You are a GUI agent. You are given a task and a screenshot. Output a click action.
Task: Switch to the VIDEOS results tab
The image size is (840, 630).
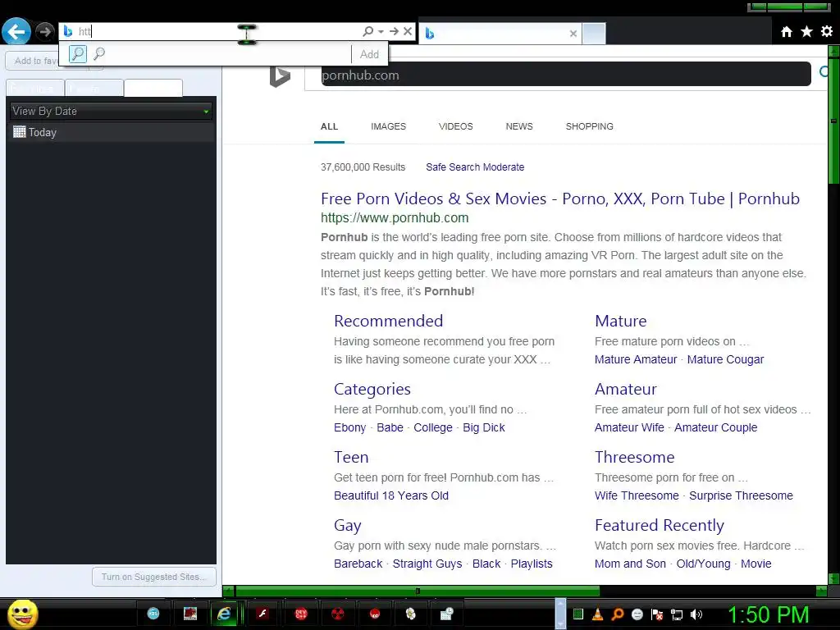(455, 126)
